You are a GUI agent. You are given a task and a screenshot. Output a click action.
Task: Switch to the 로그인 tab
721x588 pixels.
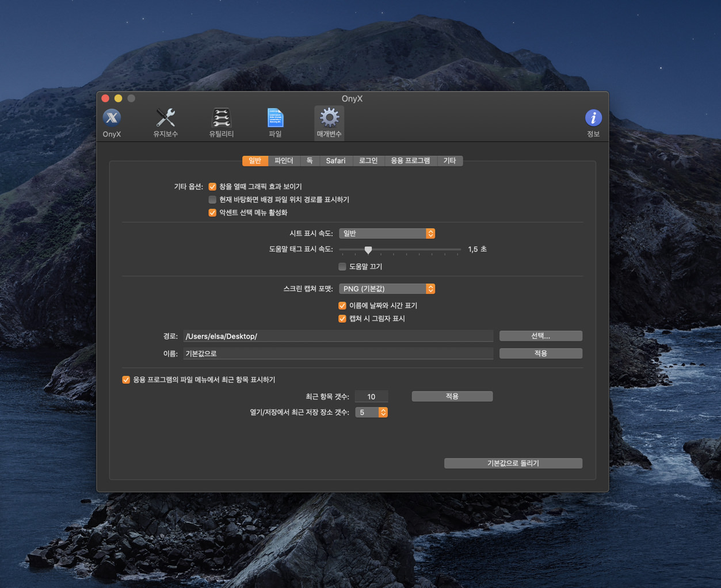coord(368,161)
